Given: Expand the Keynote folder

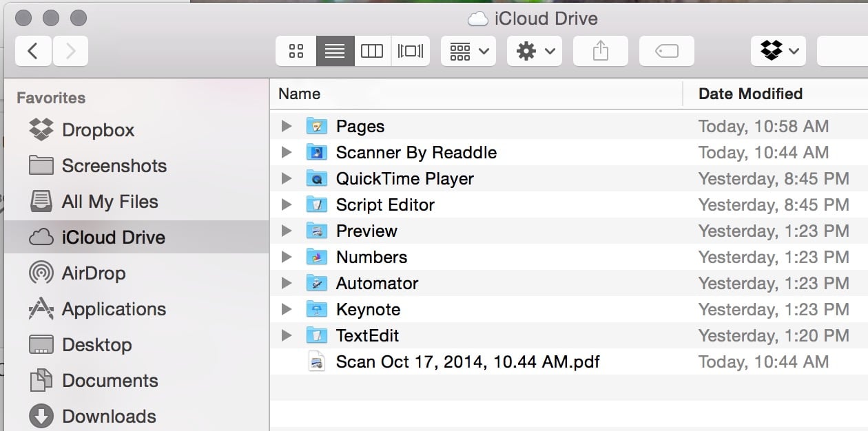Looking at the screenshot, I should [287, 310].
